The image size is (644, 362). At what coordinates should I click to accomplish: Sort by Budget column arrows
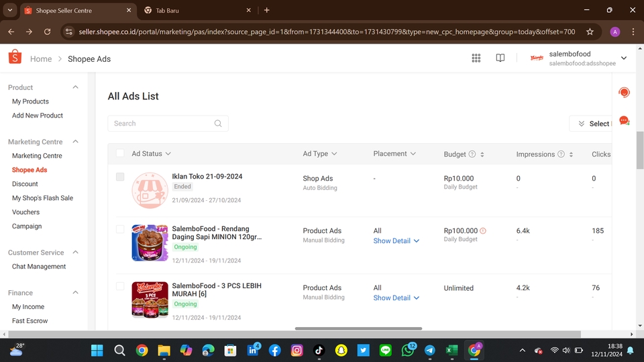pos(482,154)
